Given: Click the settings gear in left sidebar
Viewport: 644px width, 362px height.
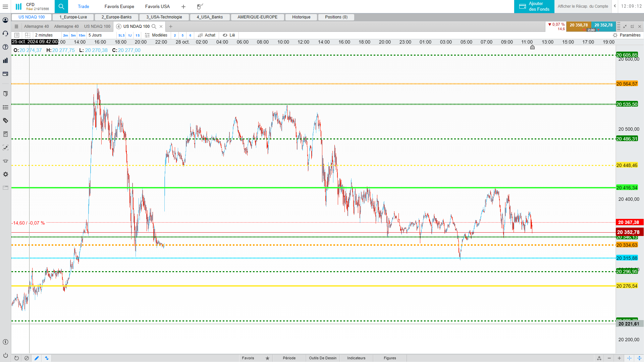Looking at the screenshot, I should [x=5, y=174].
